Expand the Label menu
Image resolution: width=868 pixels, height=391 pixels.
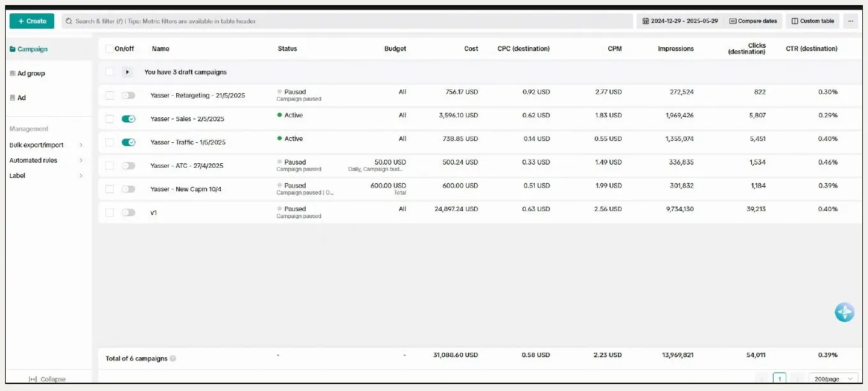pos(46,175)
